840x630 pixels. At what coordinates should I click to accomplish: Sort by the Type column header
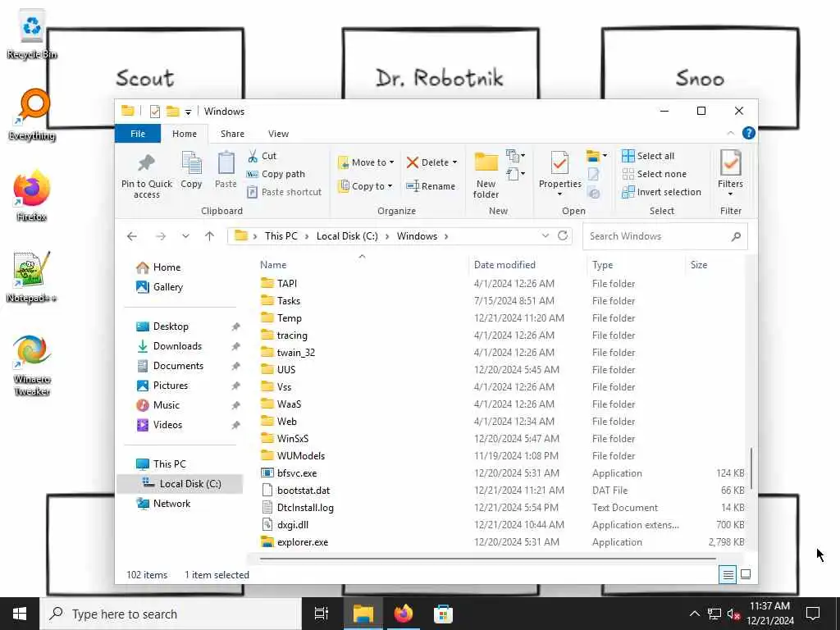coord(603,265)
